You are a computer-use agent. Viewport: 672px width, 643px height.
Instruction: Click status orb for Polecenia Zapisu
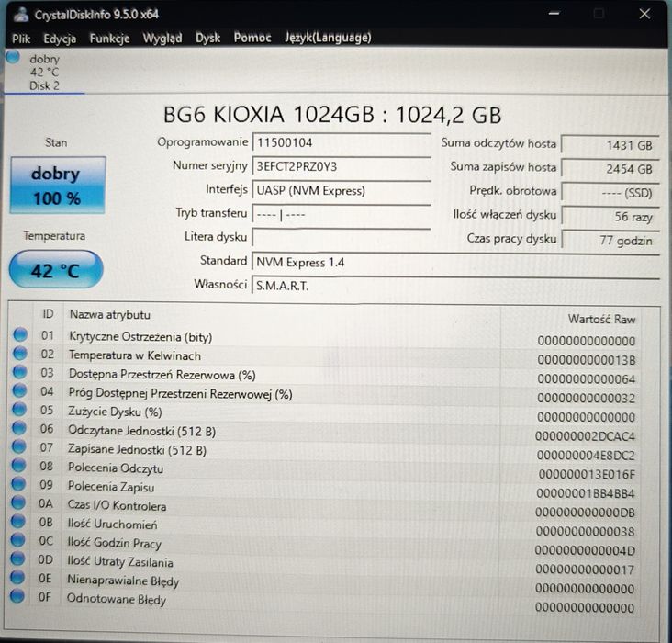pyautogui.click(x=18, y=484)
